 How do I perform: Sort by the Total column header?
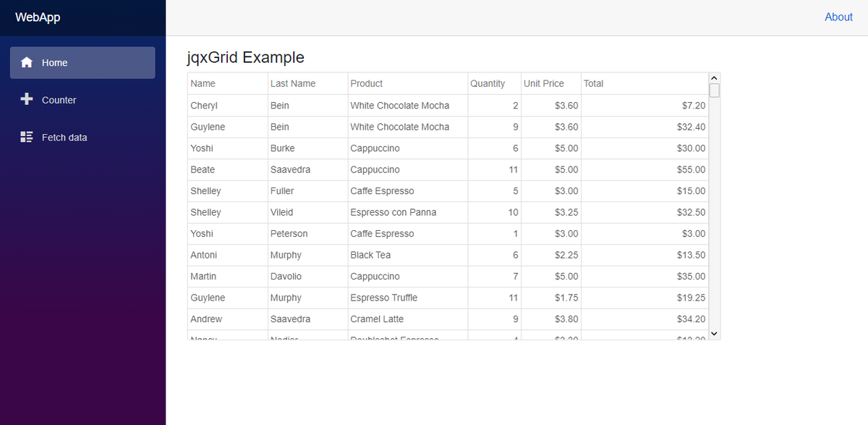point(645,83)
